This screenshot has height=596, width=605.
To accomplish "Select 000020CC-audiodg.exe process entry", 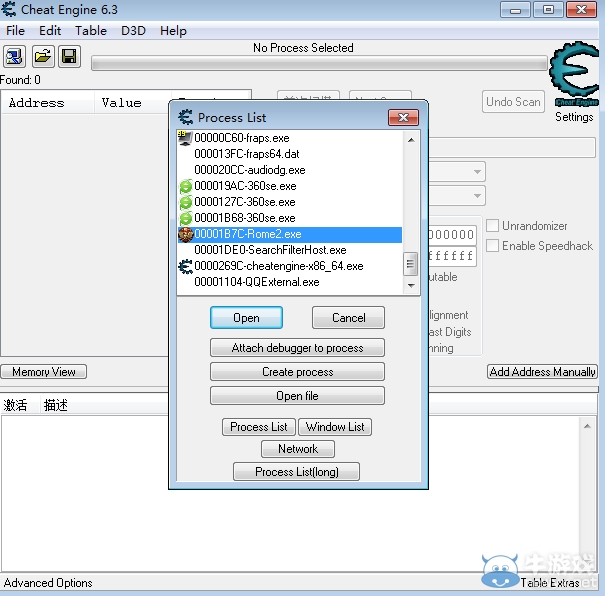I will pos(289,170).
